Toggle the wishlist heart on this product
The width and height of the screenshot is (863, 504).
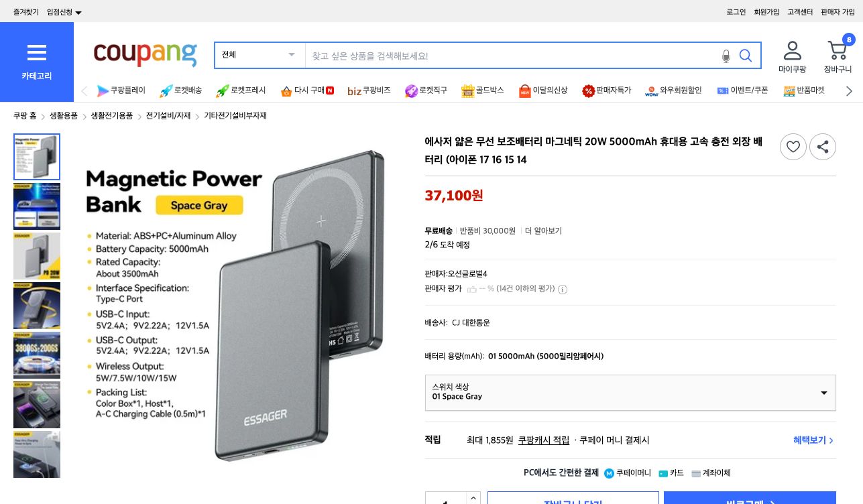point(793,147)
